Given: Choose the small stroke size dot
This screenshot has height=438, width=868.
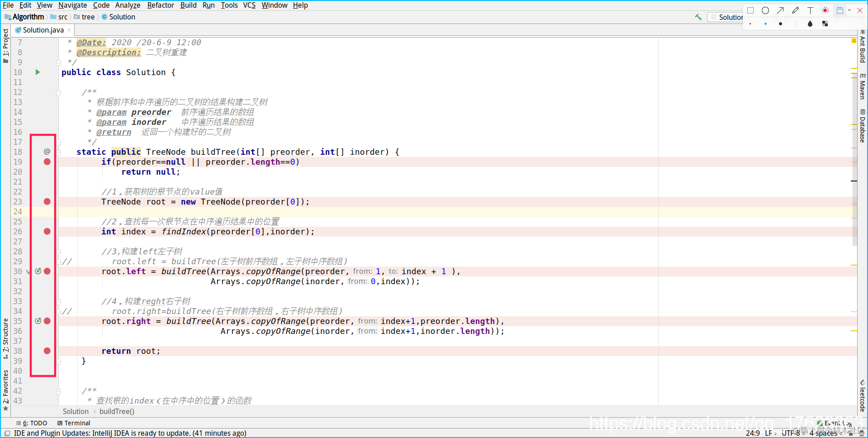Looking at the screenshot, I should (750, 24).
